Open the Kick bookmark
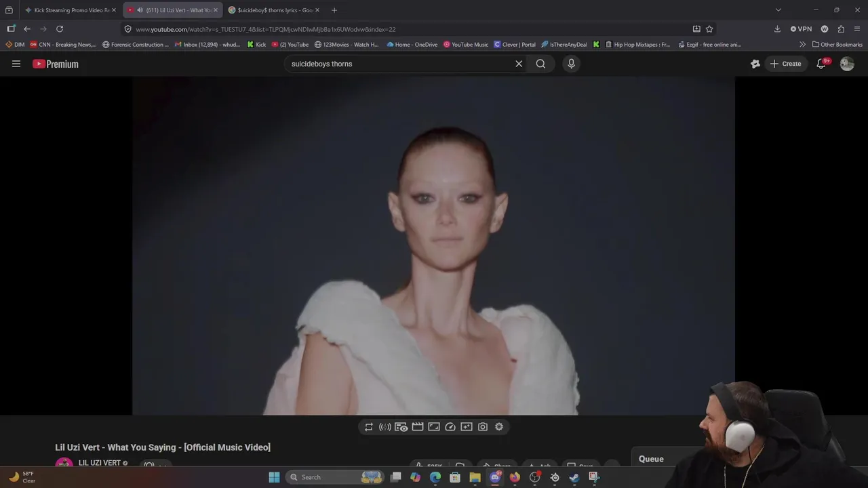This screenshot has width=868, height=488. click(256, 45)
